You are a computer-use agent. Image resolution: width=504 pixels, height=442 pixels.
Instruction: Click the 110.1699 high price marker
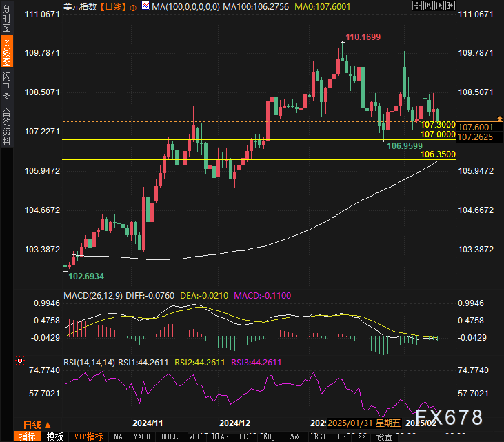[363, 36]
